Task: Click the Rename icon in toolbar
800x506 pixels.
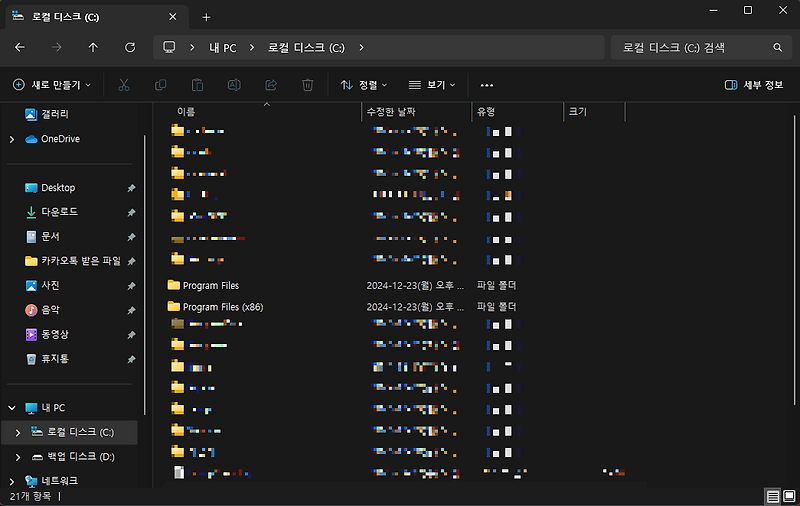Action: [x=234, y=85]
